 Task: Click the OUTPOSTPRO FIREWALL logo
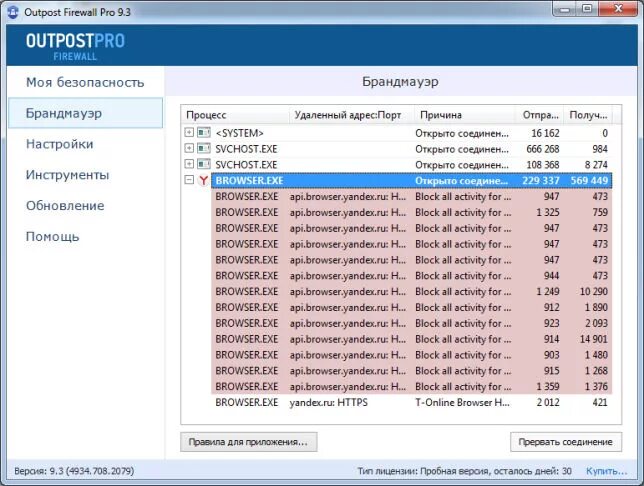click(75, 46)
